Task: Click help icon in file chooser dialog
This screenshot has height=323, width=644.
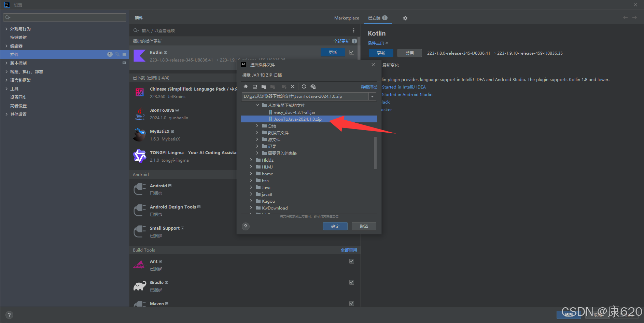Action: click(x=246, y=226)
